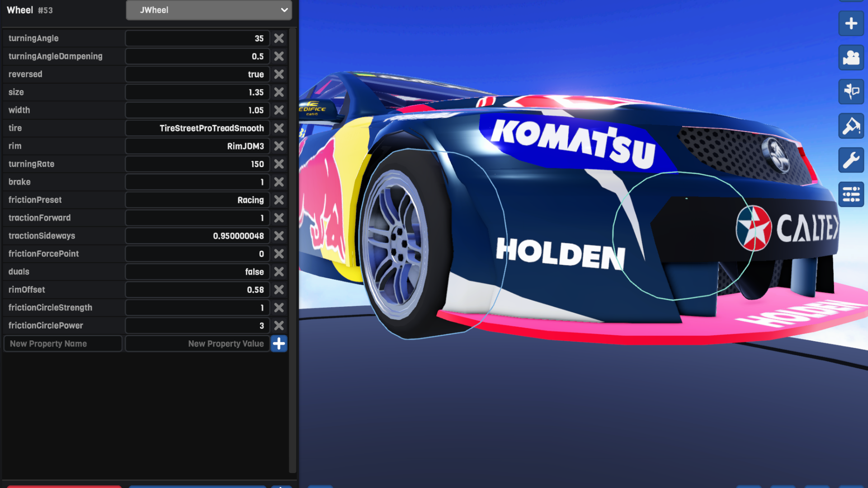Edit the turningRate value 150

point(198,164)
